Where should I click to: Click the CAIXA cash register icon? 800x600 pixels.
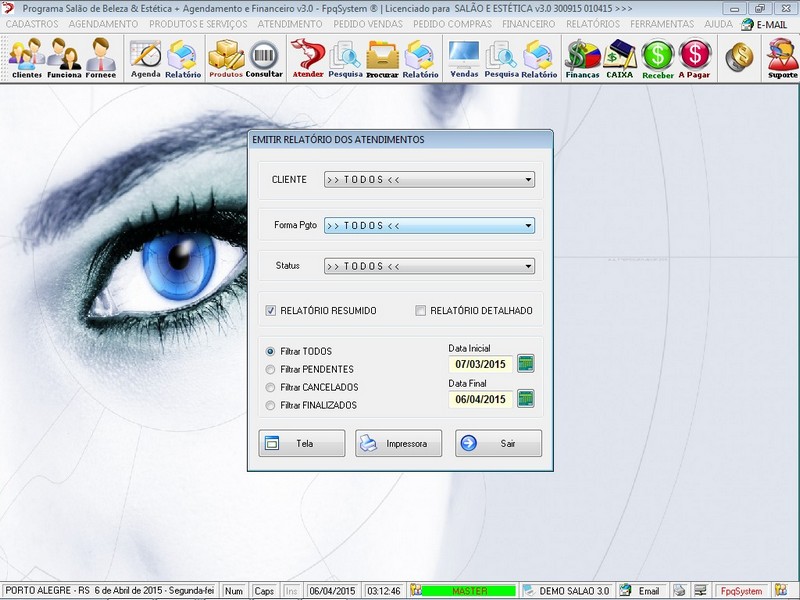[620, 58]
